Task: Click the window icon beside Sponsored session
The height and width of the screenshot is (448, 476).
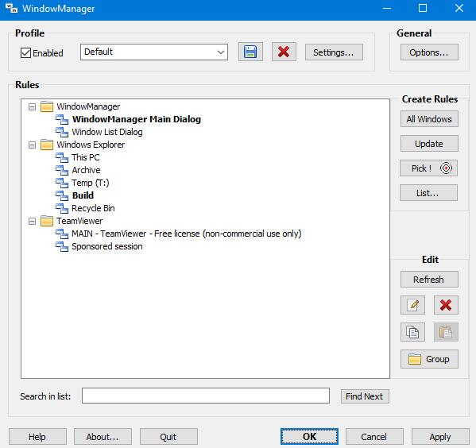Action: pos(62,246)
